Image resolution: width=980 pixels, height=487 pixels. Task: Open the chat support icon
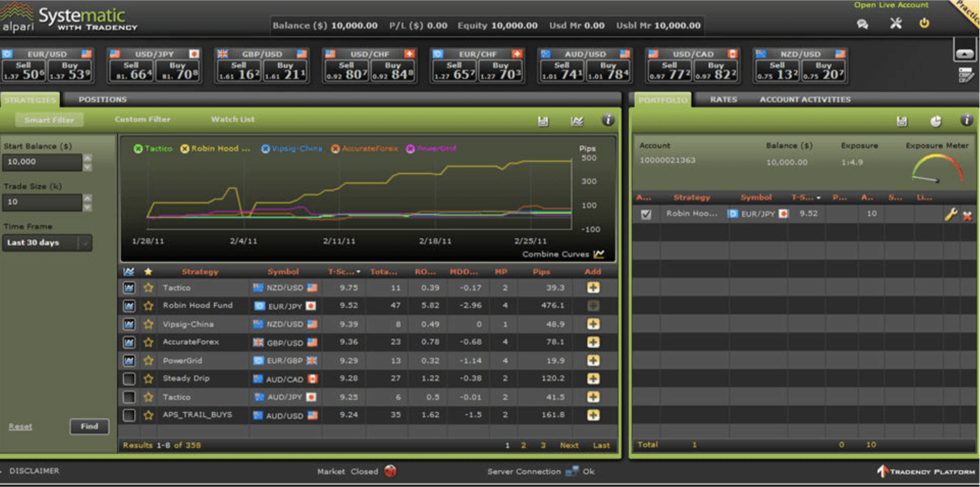click(x=863, y=24)
